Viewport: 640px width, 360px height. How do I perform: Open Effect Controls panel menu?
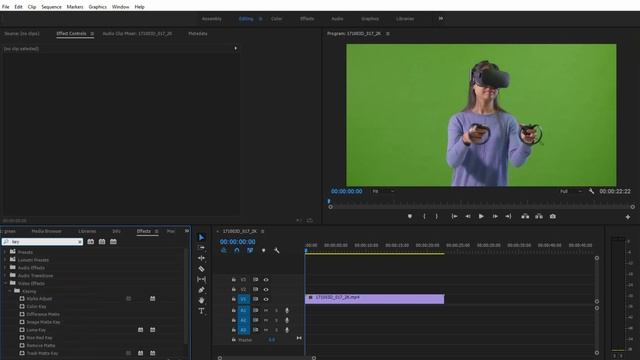coord(92,33)
